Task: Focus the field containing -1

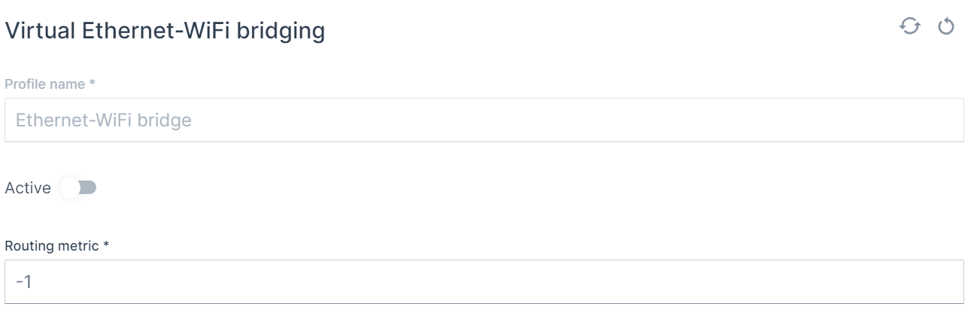Action: click(x=484, y=282)
